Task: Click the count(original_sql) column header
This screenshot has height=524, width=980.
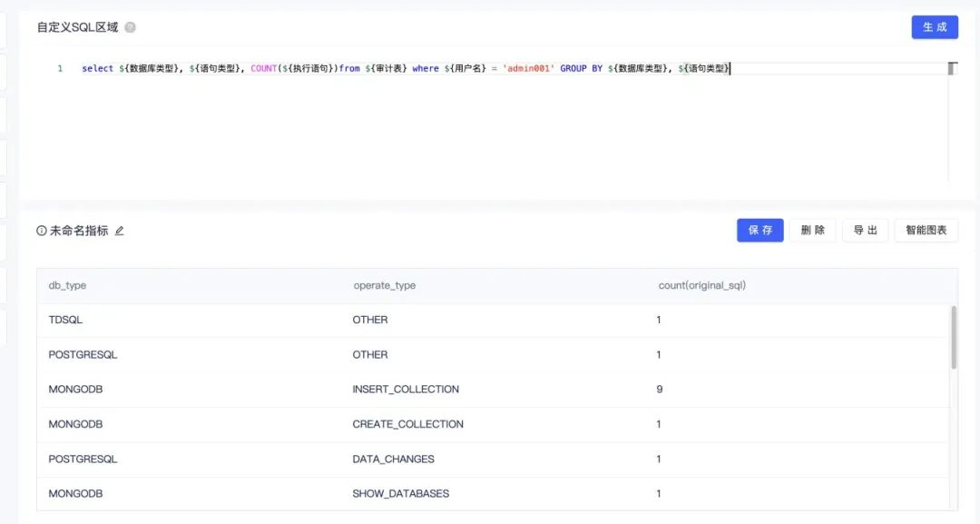Action: click(701, 285)
